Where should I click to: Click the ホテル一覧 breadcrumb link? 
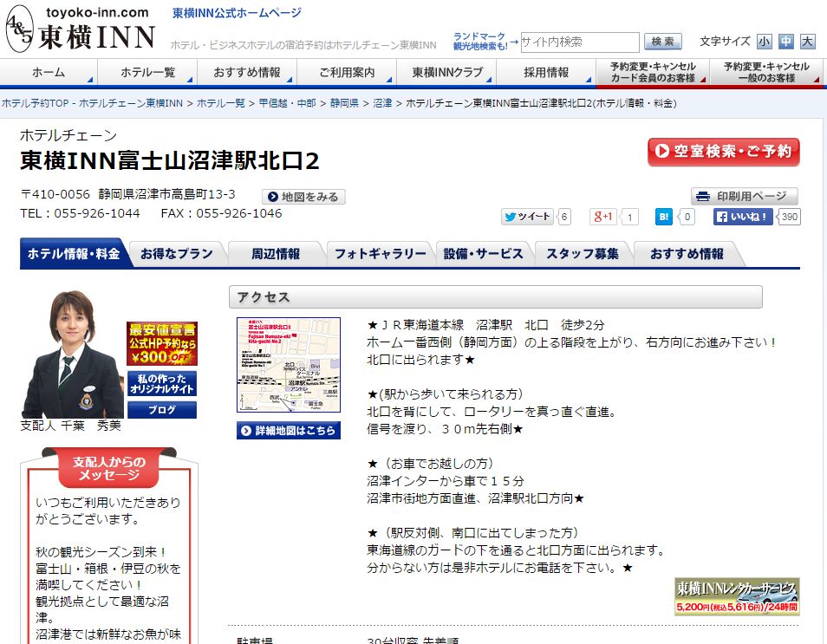coord(221,103)
